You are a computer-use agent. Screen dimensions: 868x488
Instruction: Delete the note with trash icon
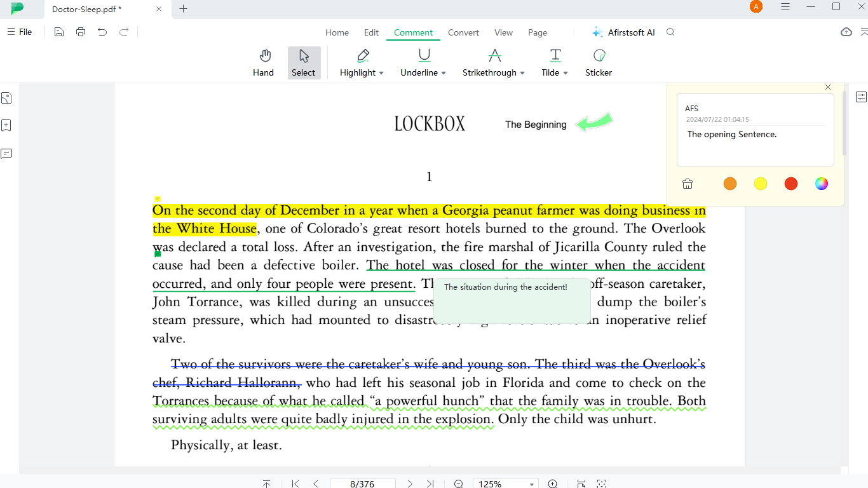pyautogui.click(x=688, y=184)
